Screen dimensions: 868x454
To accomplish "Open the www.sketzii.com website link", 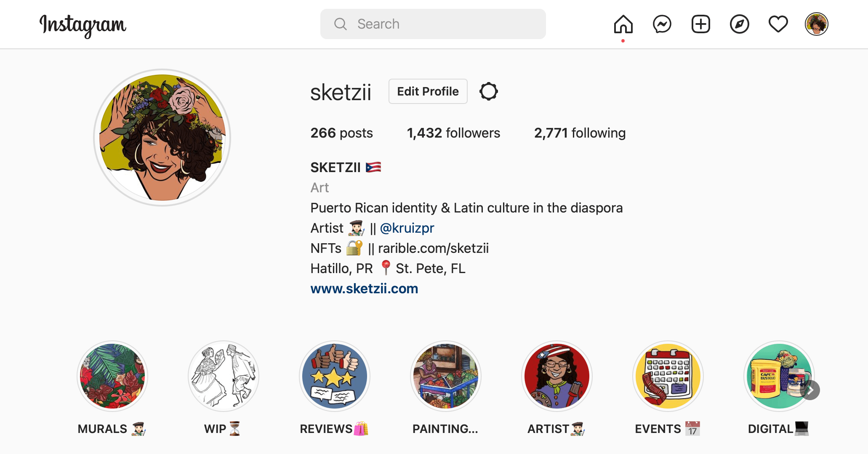I will tap(364, 289).
